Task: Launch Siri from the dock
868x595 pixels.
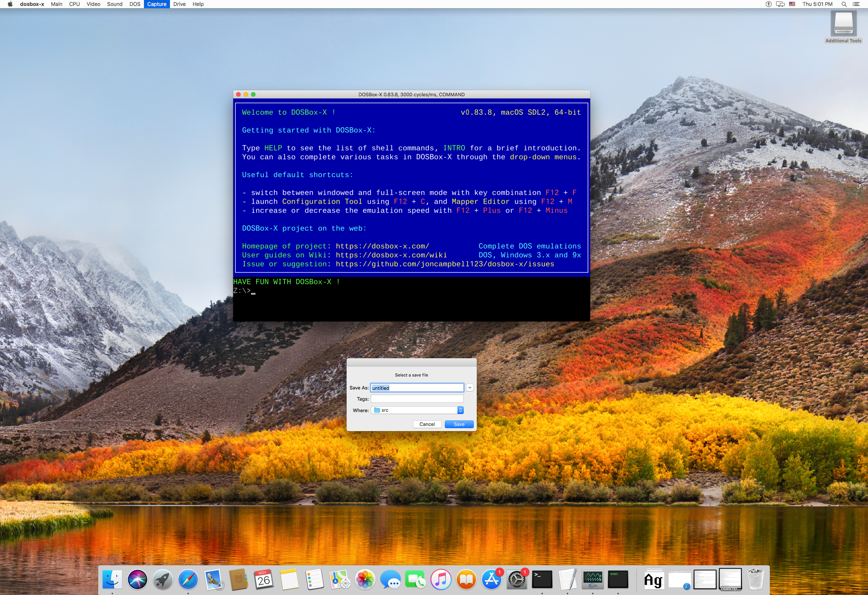Action: pyautogui.click(x=138, y=580)
